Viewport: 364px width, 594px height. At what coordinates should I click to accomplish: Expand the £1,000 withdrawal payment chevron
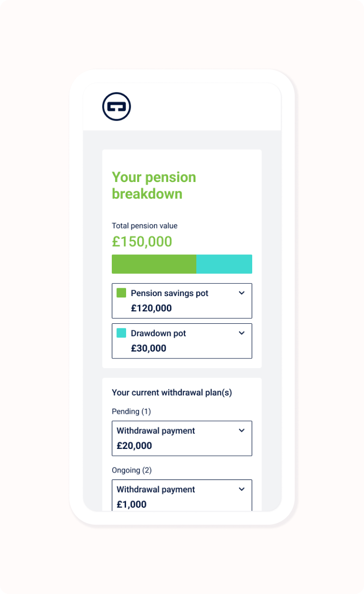point(242,489)
